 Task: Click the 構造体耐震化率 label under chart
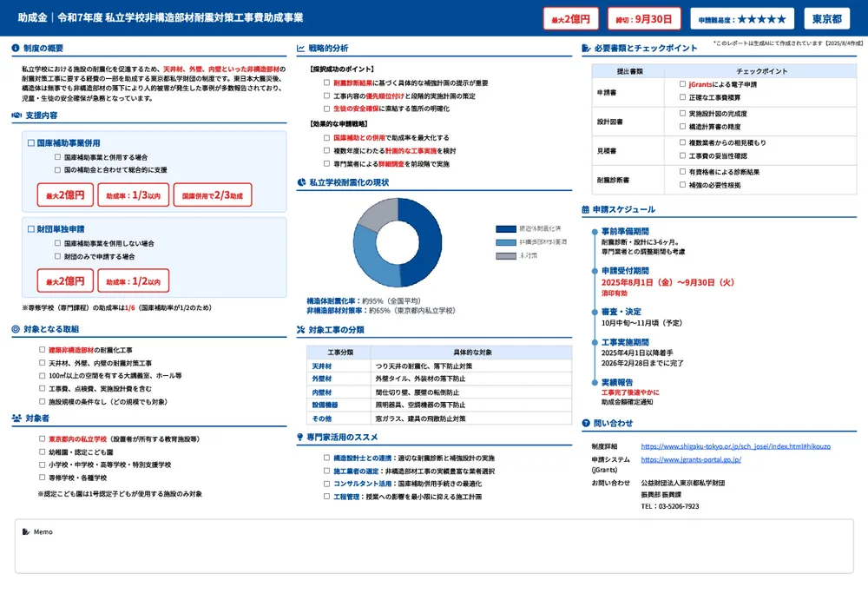pyautogui.click(x=333, y=301)
